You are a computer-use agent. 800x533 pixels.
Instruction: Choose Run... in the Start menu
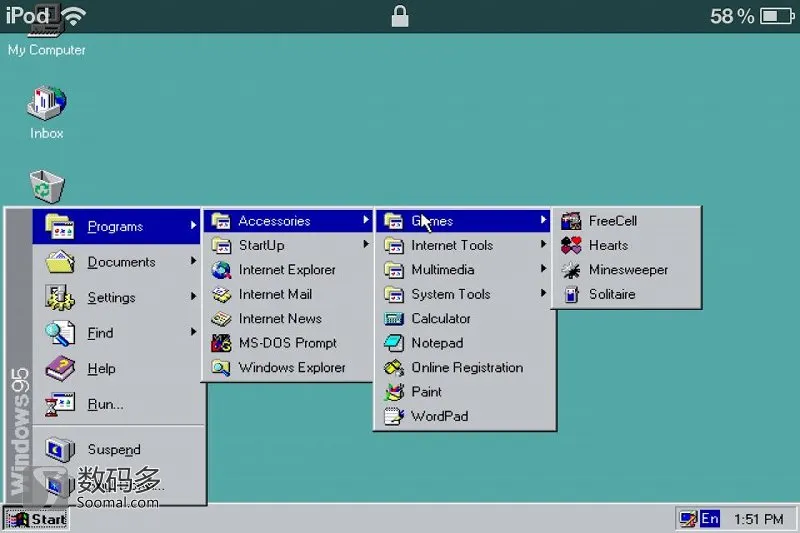[117, 404]
